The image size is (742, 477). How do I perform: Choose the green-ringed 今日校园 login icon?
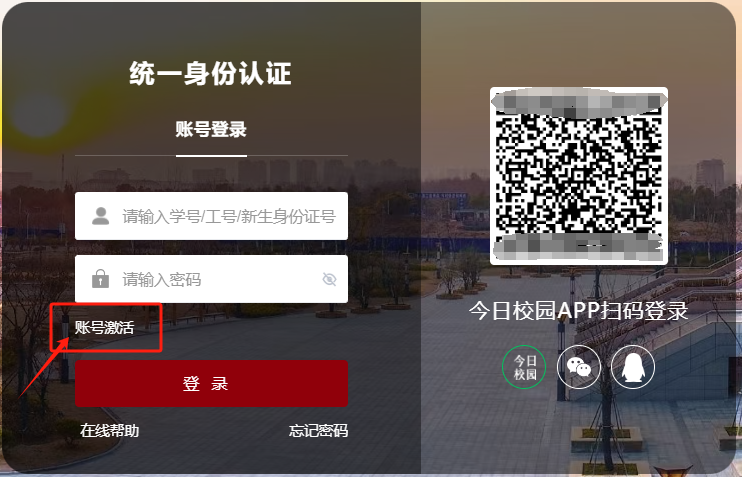pos(524,367)
